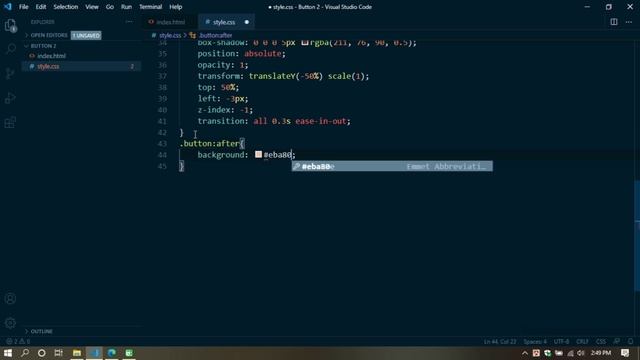
Task: Click .button:after in the breadcrumb
Action: [216, 36]
